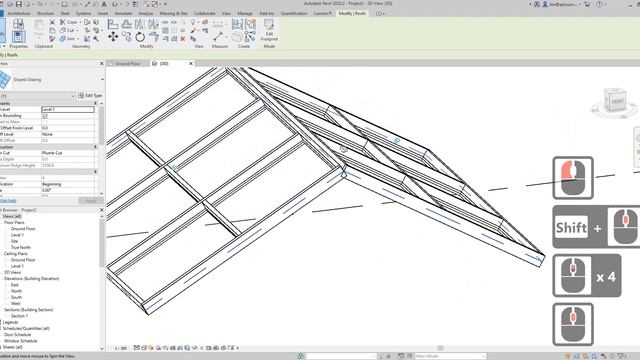640x360 pixels.
Task: Click the filter icon in status bar
Action: (x=622, y=356)
